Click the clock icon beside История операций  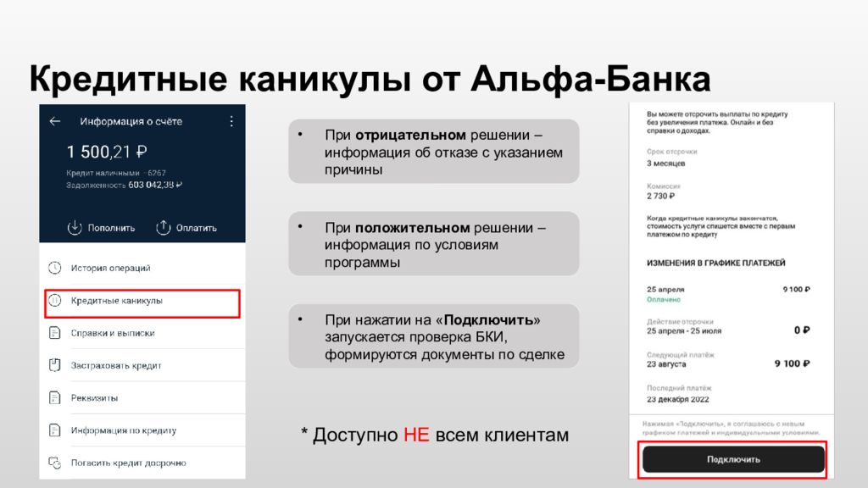coord(55,268)
